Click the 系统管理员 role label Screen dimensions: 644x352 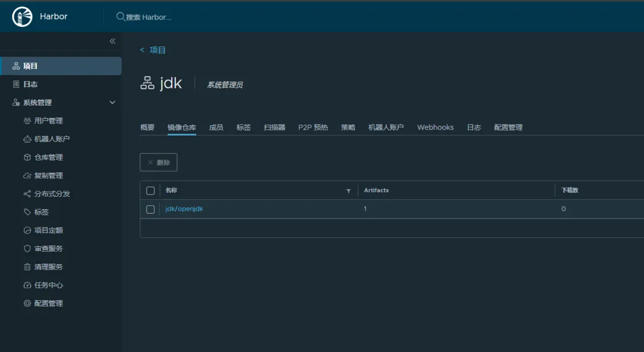pos(225,85)
